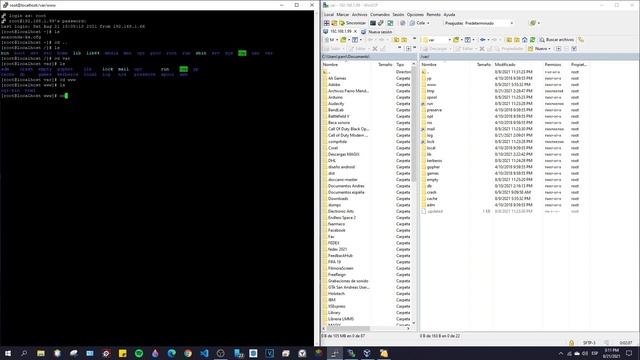Open the taskbar search icon
The image size is (640, 360).
[x=24, y=353]
